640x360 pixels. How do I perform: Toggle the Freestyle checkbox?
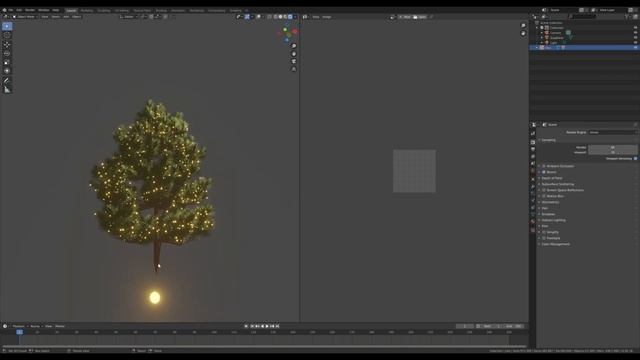point(544,238)
